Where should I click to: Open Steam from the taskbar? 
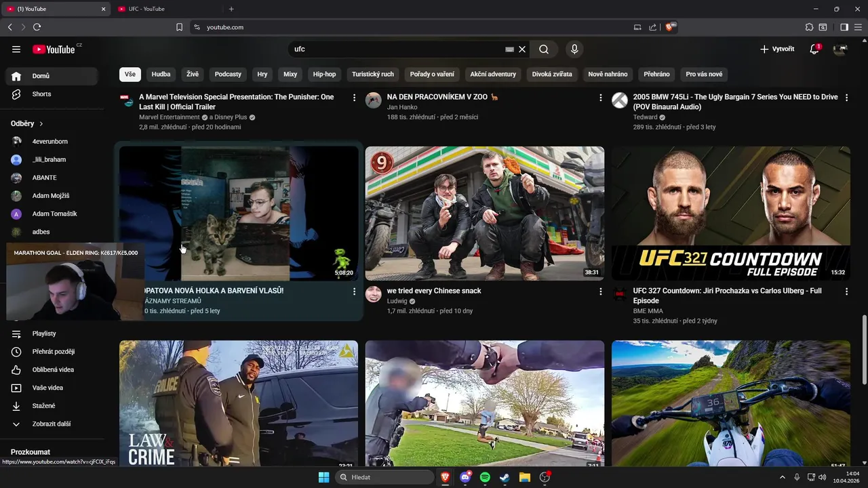click(x=505, y=477)
